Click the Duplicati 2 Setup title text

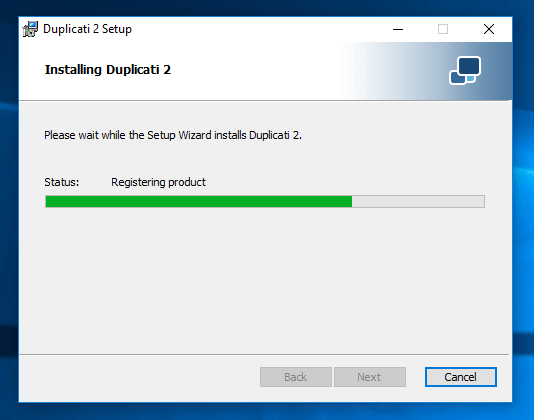click(x=87, y=29)
